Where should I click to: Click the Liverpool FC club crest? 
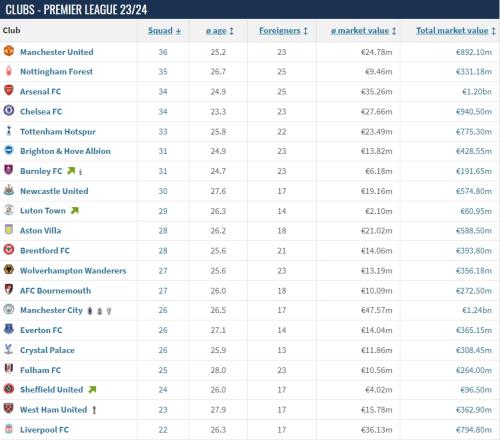(9, 429)
